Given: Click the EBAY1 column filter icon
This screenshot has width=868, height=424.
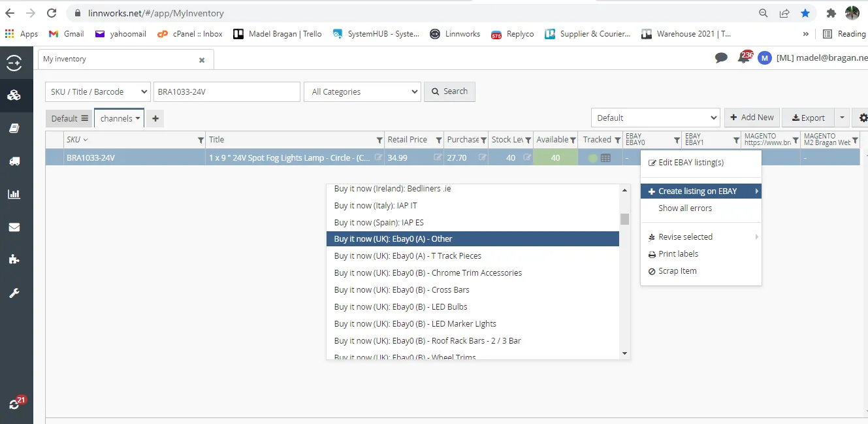Looking at the screenshot, I should [736, 140].
